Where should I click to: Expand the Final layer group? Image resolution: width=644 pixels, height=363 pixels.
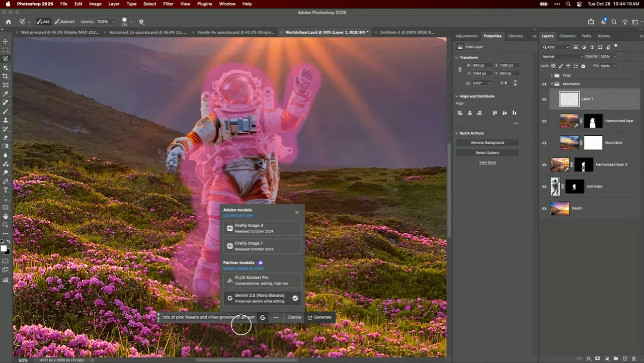[551, 75]
